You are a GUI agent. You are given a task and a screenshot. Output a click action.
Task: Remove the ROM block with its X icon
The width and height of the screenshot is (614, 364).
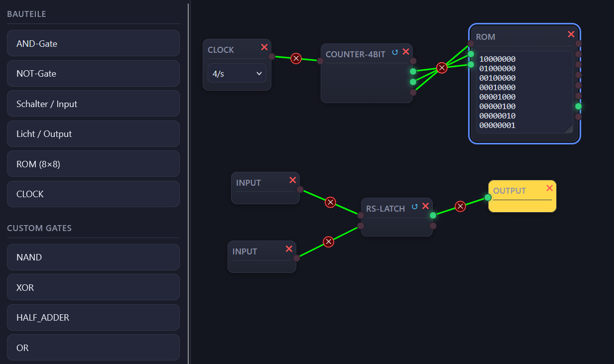click(571, 34)
